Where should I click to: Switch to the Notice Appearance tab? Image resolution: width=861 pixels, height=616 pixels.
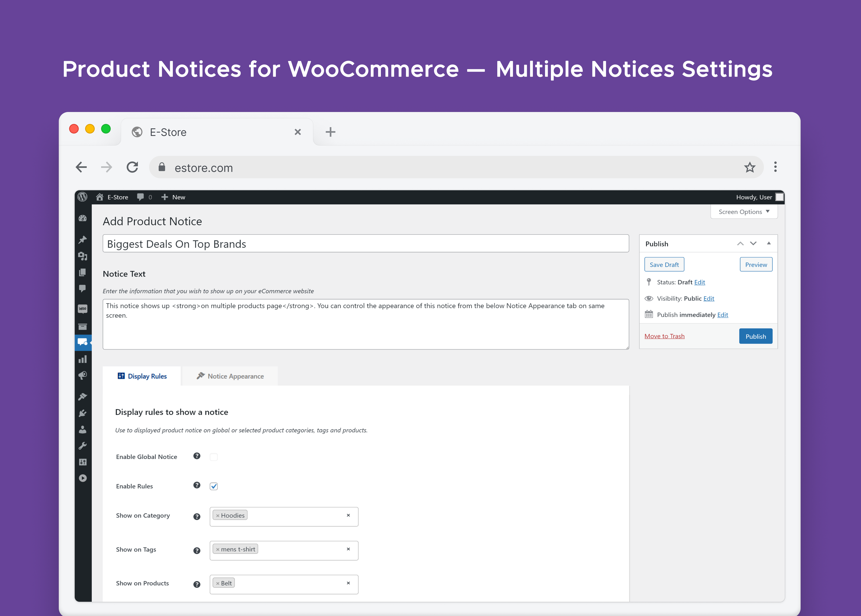[230, 376]
